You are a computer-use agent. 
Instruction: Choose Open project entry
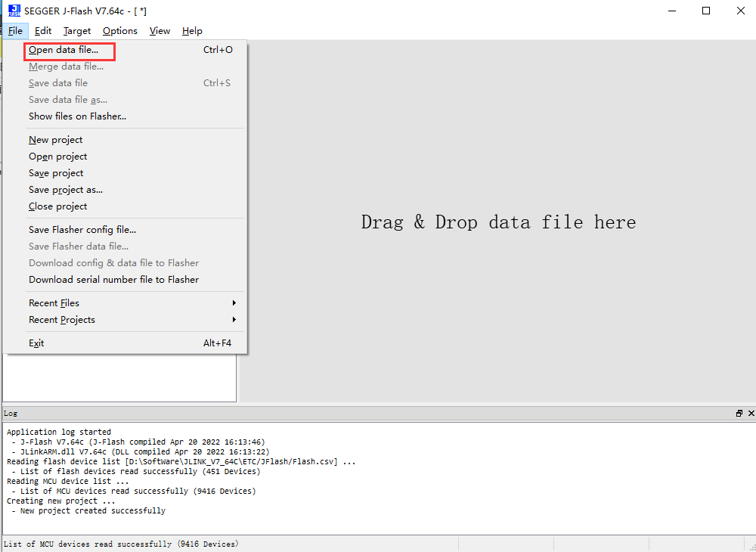click(x=125, y=157)
